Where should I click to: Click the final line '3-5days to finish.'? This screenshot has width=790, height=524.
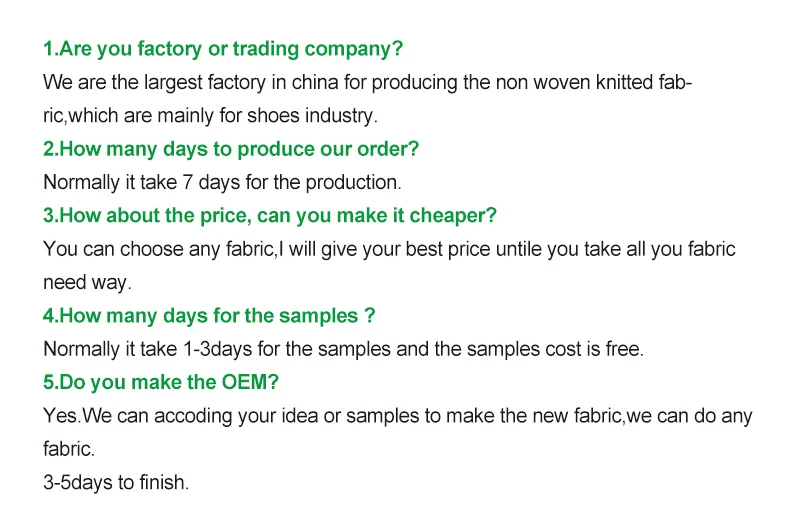click(116, 482)
